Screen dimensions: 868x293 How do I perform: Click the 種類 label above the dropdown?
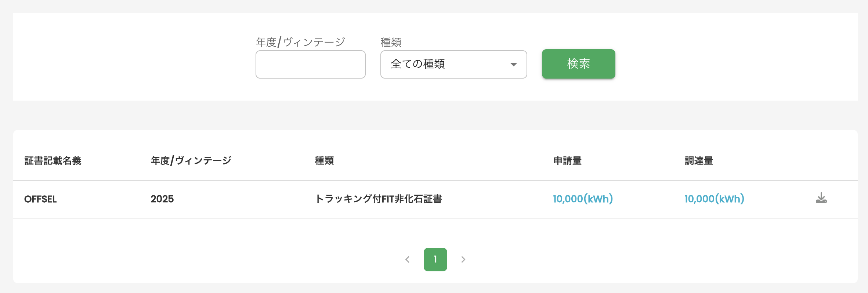[391, 43]
